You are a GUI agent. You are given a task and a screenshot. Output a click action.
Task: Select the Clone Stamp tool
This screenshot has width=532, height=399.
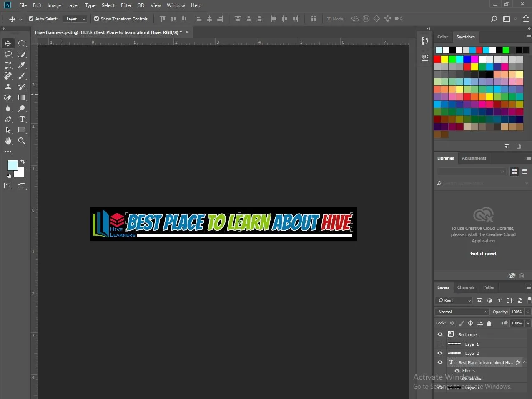point(8,87)
